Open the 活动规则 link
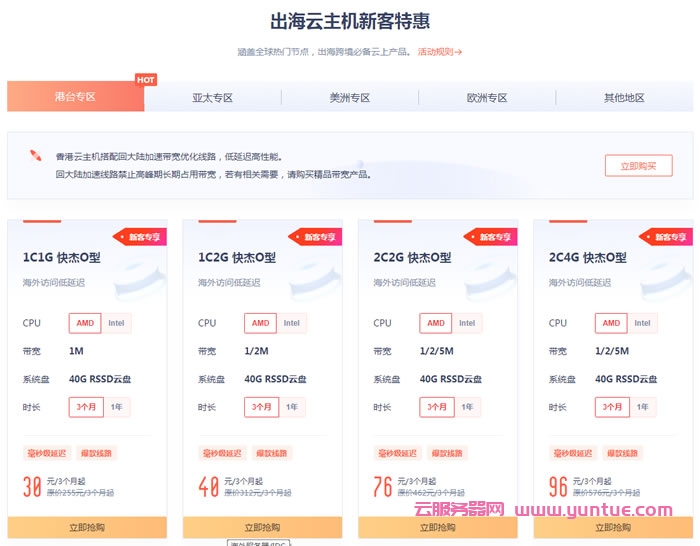Viewport: 700px width, 546px height. click(x=439, y=51)
